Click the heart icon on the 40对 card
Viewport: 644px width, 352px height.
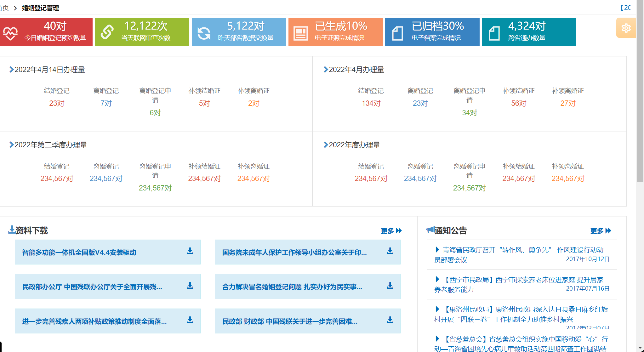(10, 33)
